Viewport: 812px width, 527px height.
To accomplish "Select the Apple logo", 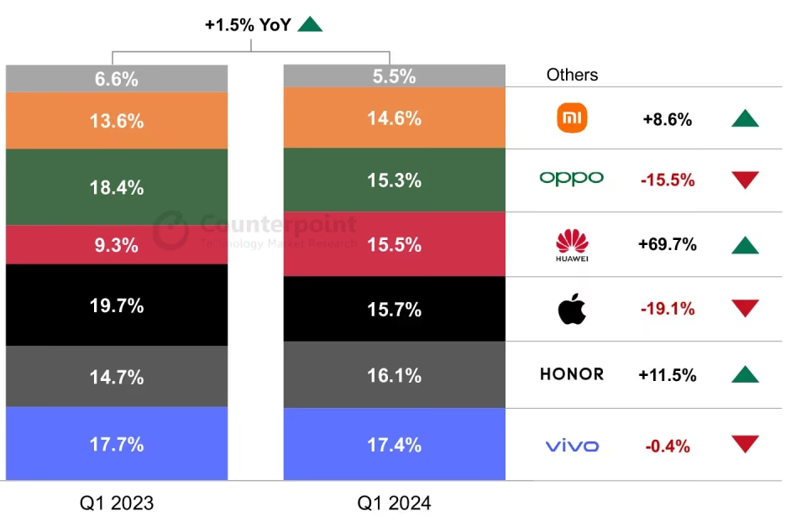I will pyautogui.click(x=572, y=309).
